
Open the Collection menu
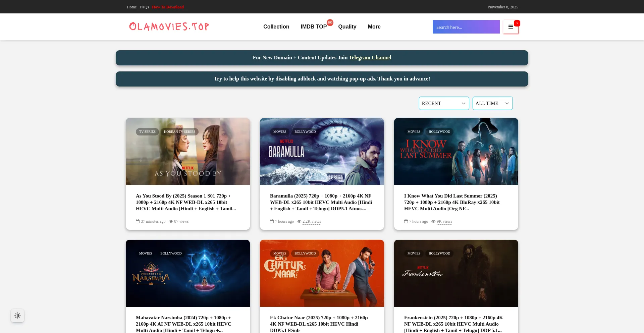(x=276, y=27)
